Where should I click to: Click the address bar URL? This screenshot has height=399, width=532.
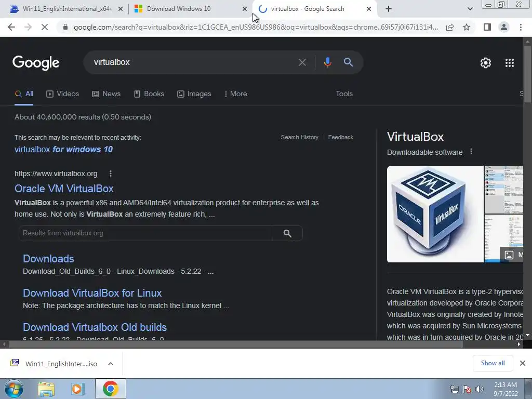(256, 27)
